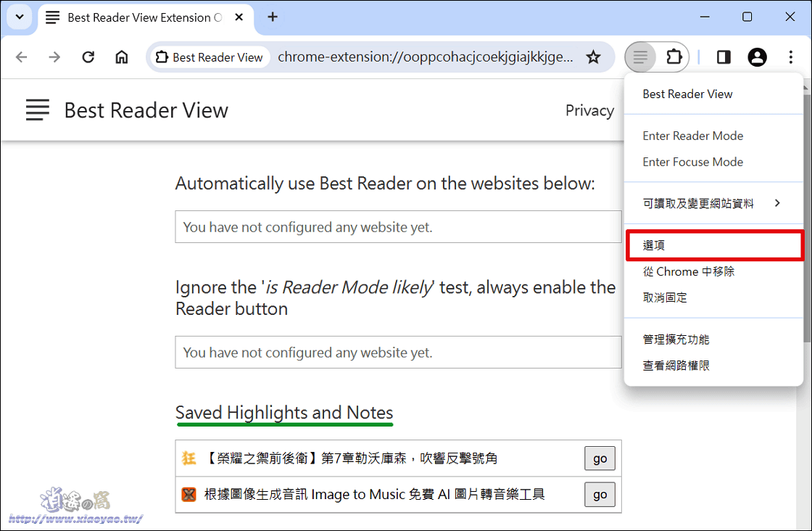Click 【榮耀之禦前後衛】第7章 note title
Screen dimensions: 812x531
[x=352, y=458]
